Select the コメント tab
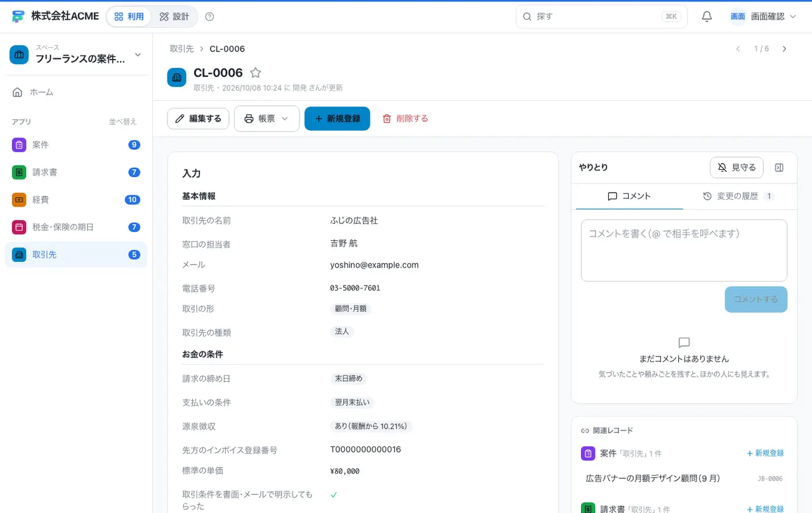 point(629,197)
